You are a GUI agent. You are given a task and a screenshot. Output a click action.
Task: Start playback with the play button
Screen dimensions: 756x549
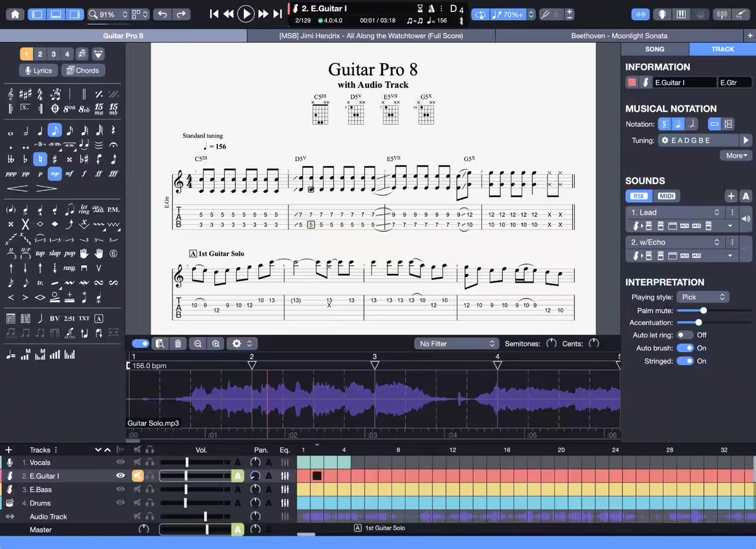tap(246, 14)
